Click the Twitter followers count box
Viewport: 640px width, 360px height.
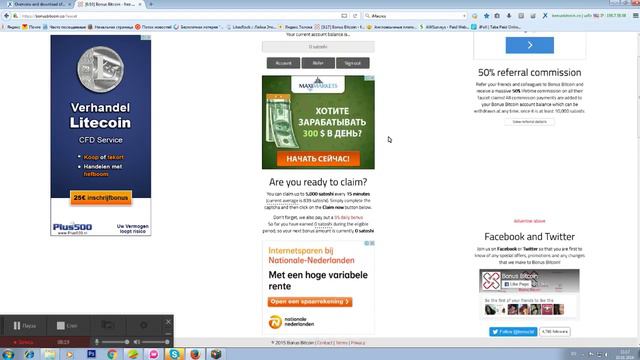pos(555,332)
